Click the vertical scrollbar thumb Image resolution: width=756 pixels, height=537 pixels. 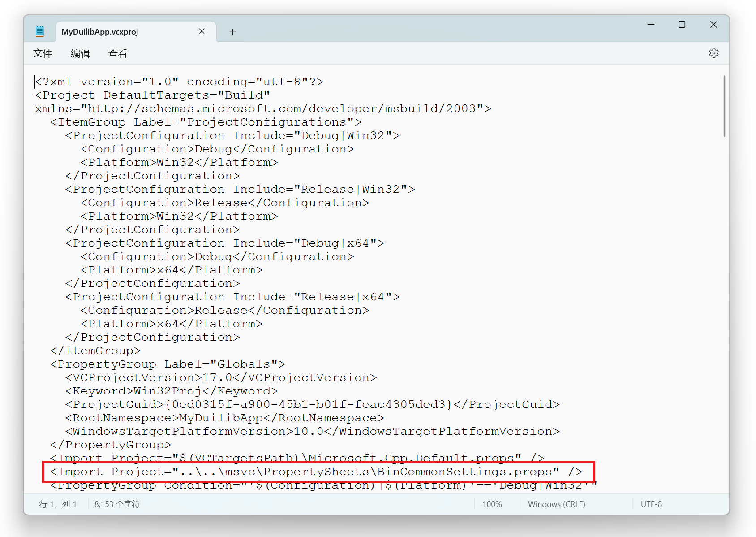[724, 106]
